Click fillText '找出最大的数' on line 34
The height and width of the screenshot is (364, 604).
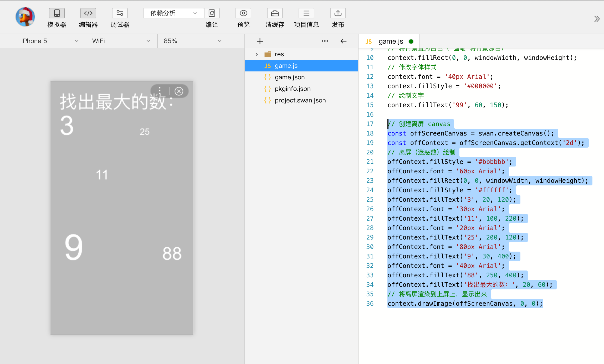[x=470, y=285]
